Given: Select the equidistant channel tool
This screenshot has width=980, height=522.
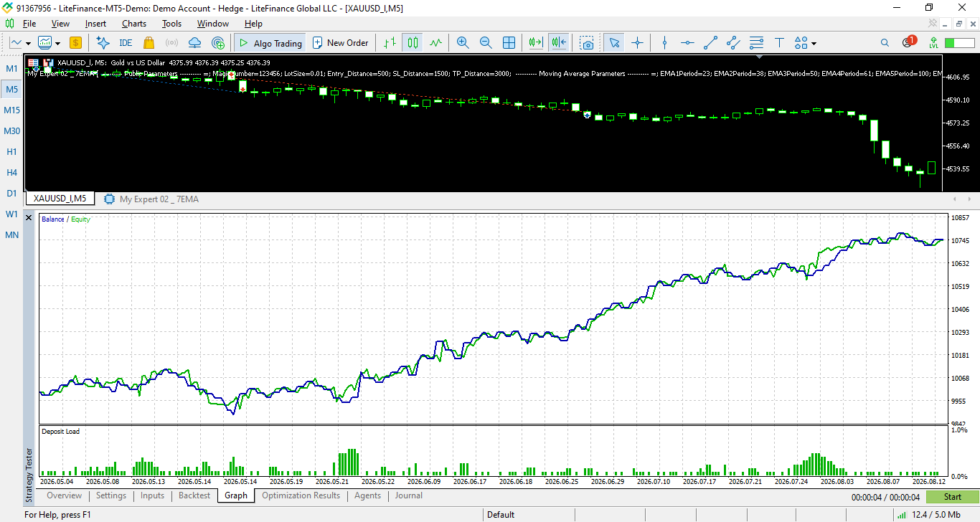Looking at the screenshot, I should tap(733, 43).
